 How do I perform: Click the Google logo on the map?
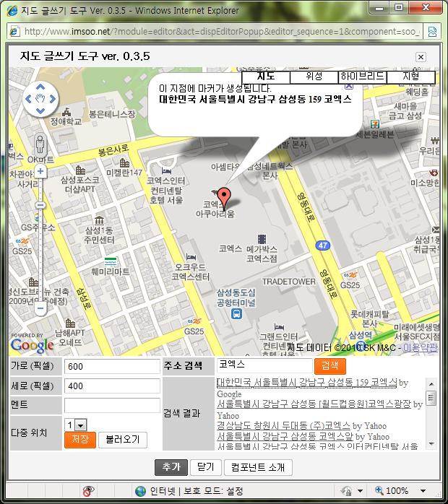click(33, 346)
